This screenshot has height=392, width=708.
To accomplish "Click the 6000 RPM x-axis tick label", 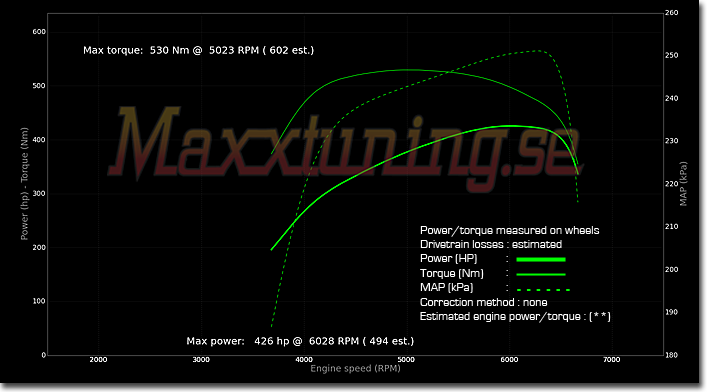I will pos(509,360).
